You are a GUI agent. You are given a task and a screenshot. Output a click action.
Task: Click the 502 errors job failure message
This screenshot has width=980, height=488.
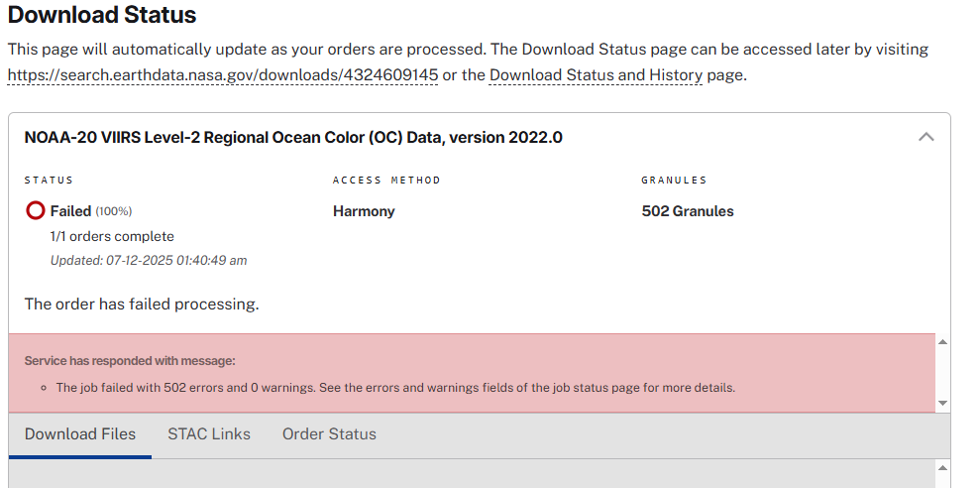(x=395, y=388)
